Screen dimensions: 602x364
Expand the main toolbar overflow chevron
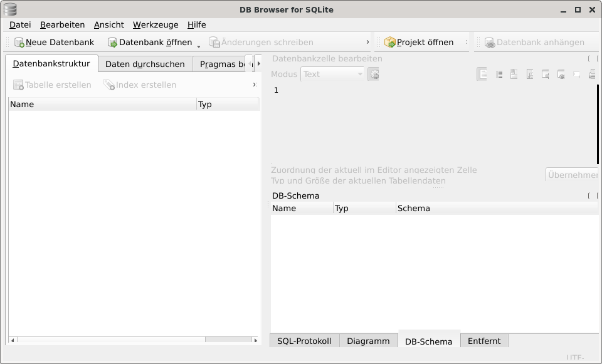coord(367,42)
